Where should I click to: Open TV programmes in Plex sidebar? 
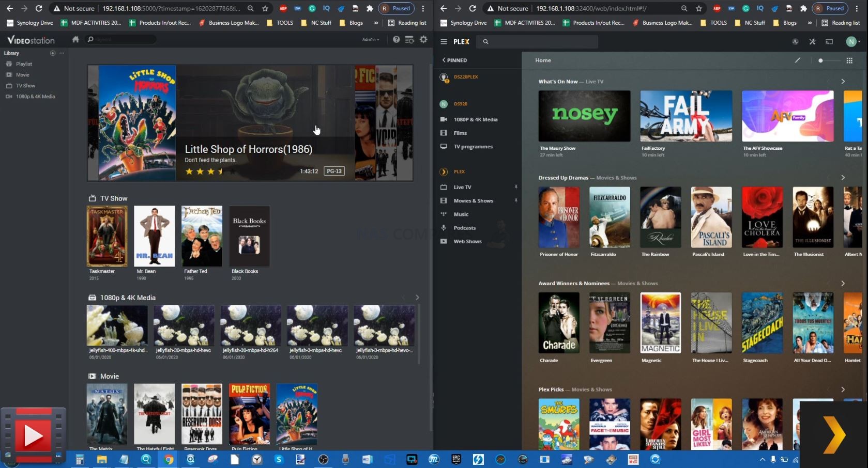pos(473,147)
